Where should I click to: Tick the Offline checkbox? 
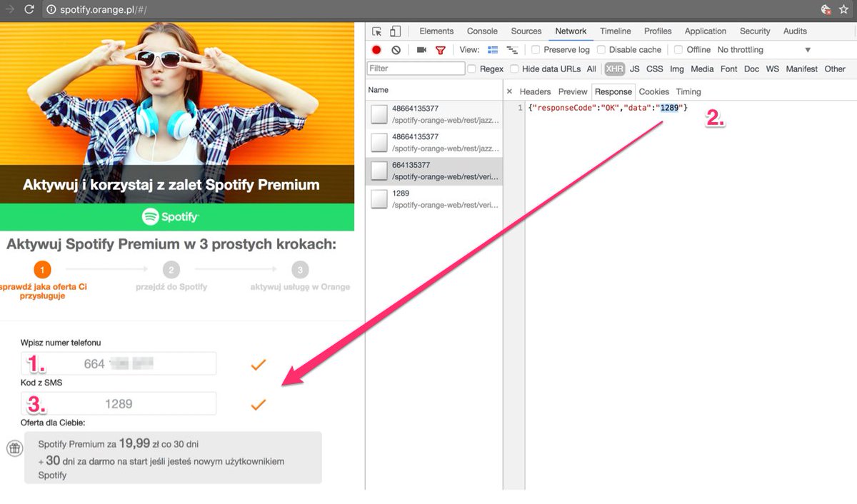[678, 50]
